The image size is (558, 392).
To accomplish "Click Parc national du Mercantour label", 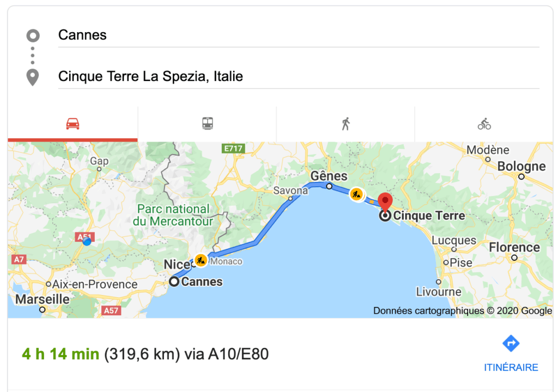I will 173,215.
